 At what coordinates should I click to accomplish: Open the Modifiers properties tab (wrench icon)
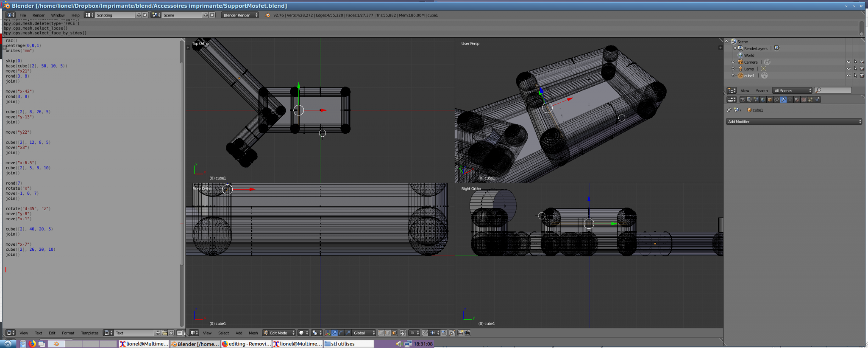[783, 100]
